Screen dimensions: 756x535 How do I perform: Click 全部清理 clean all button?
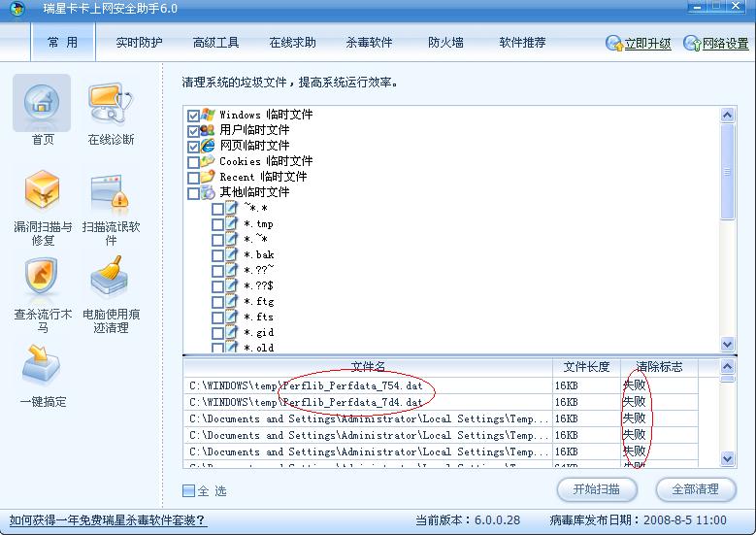click(x=696, y=489)
